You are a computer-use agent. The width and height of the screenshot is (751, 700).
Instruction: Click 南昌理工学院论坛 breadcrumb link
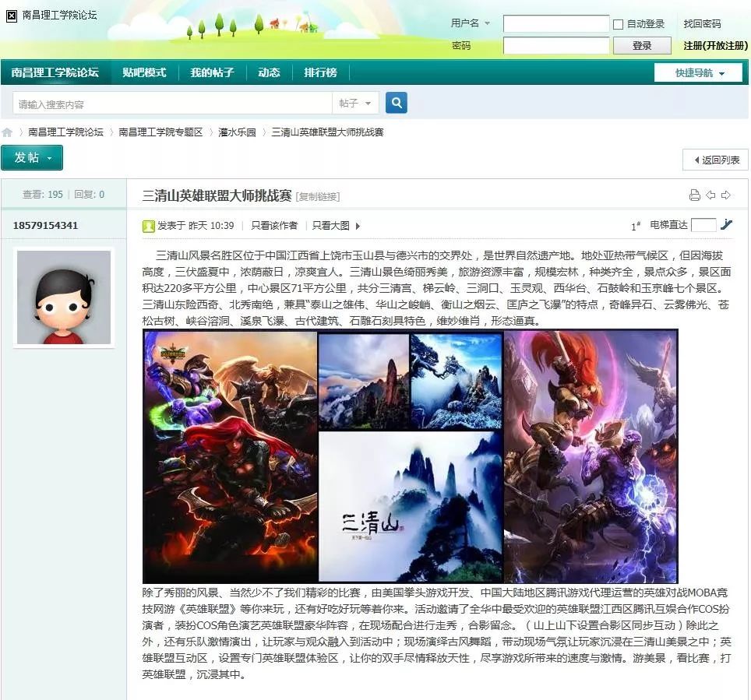pos(65,132)
